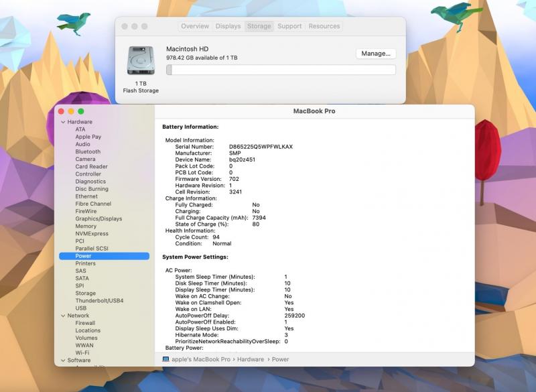Viewport: 536px width, 392px height.
Task: Click the Cycle Count value 94
Action: click(x=216, y=237)
